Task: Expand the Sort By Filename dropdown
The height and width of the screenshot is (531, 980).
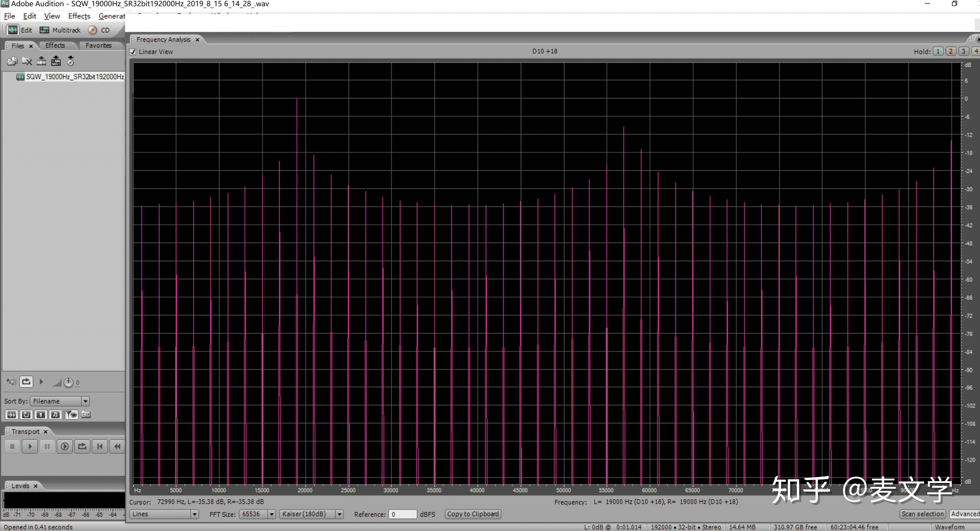Action: (85, 401)
